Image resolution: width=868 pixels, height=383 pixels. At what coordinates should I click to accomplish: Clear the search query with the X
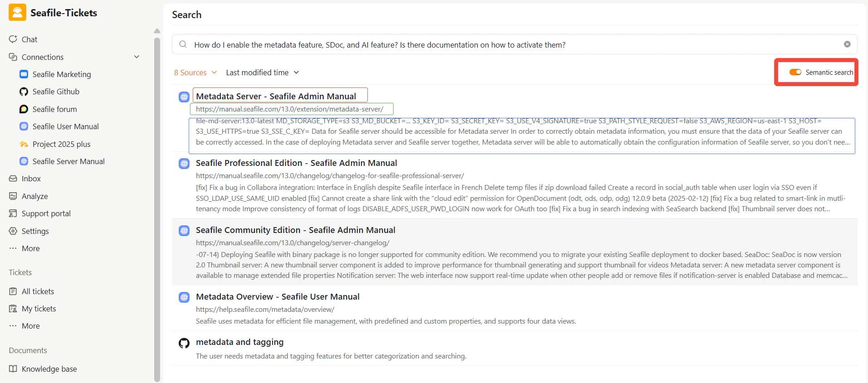tap(847, 44)
